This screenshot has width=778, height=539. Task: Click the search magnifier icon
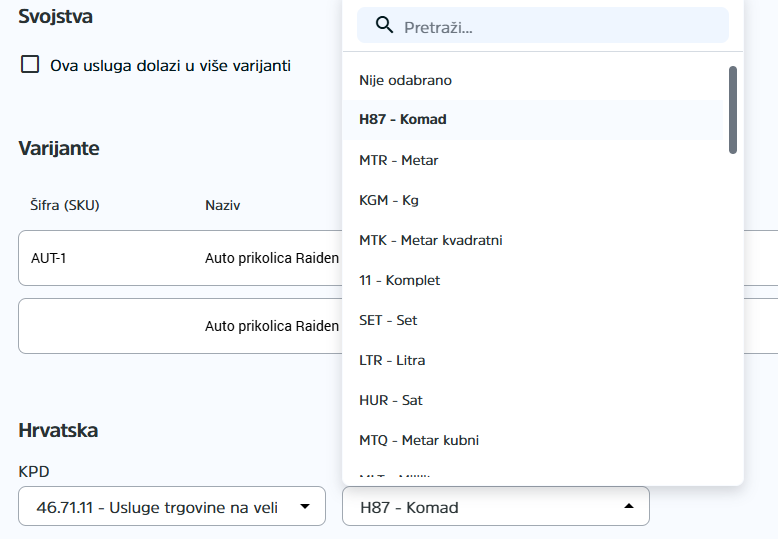click(x=384, y=26)
